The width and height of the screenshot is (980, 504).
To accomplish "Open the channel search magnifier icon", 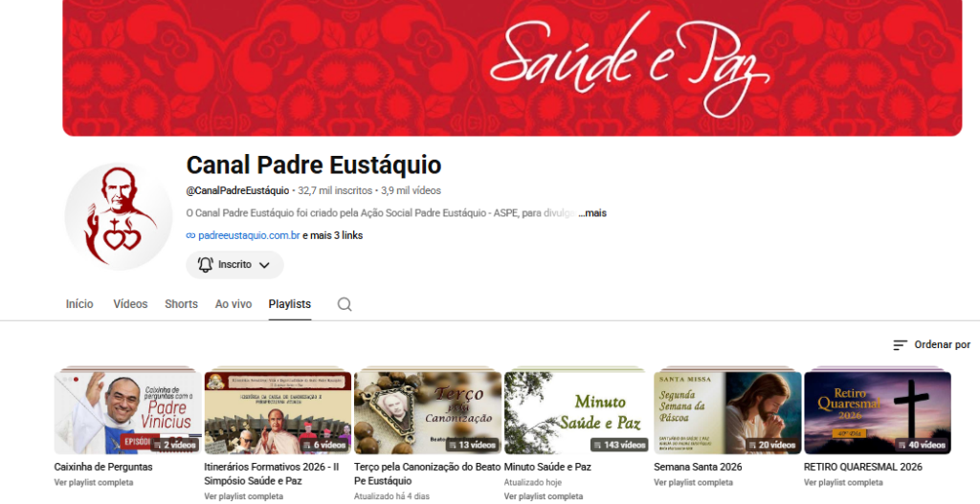I will tap(345, 304).
